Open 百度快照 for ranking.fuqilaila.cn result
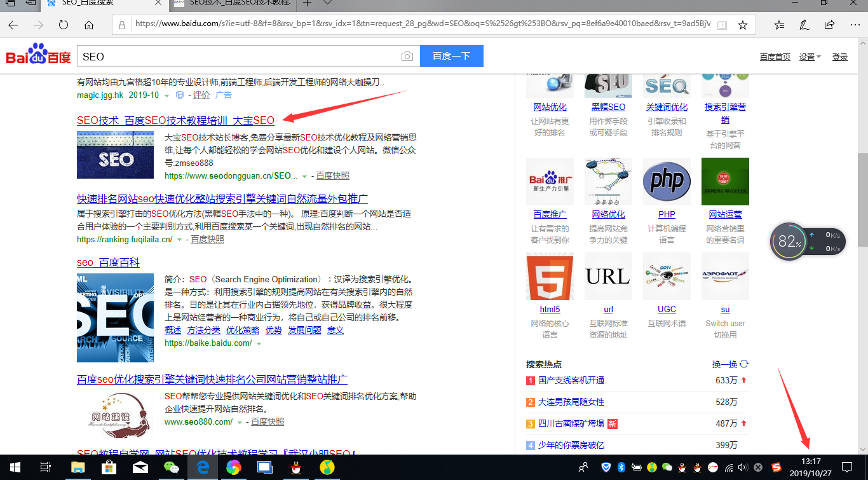The image size is (868, 480). [x=207, y=240]
